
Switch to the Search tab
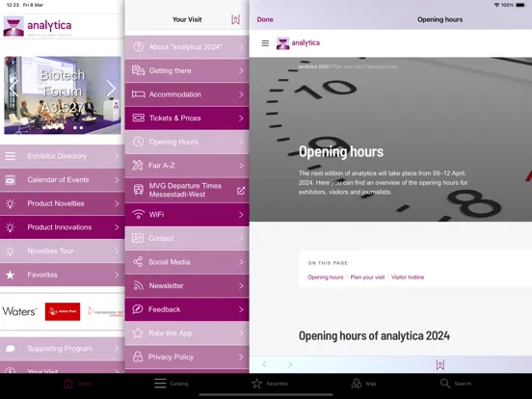456,384
